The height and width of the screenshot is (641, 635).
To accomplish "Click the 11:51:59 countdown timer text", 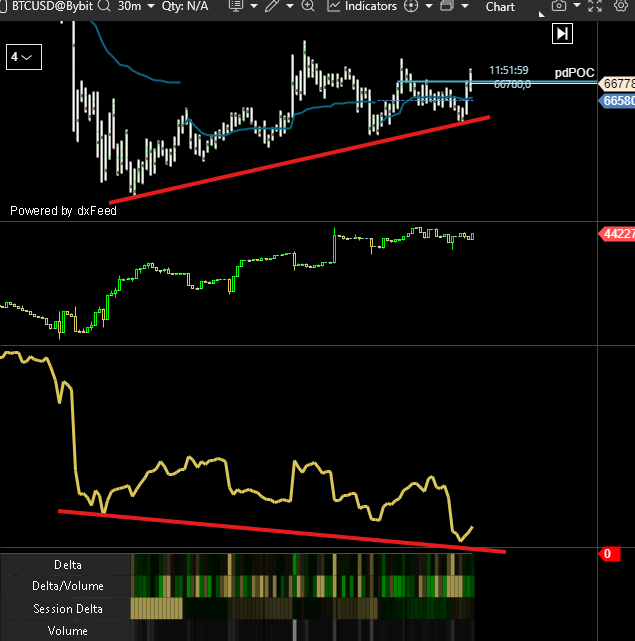I will (509, 70).
